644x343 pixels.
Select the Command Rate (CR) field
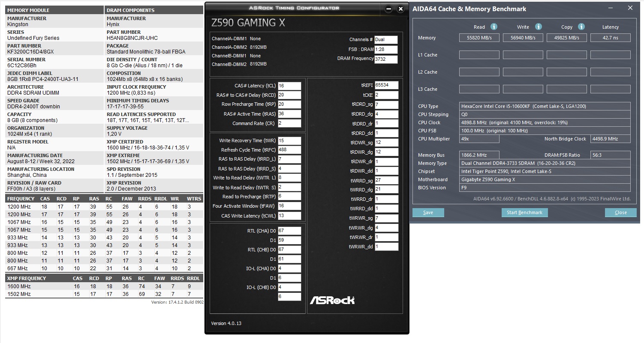289,123
